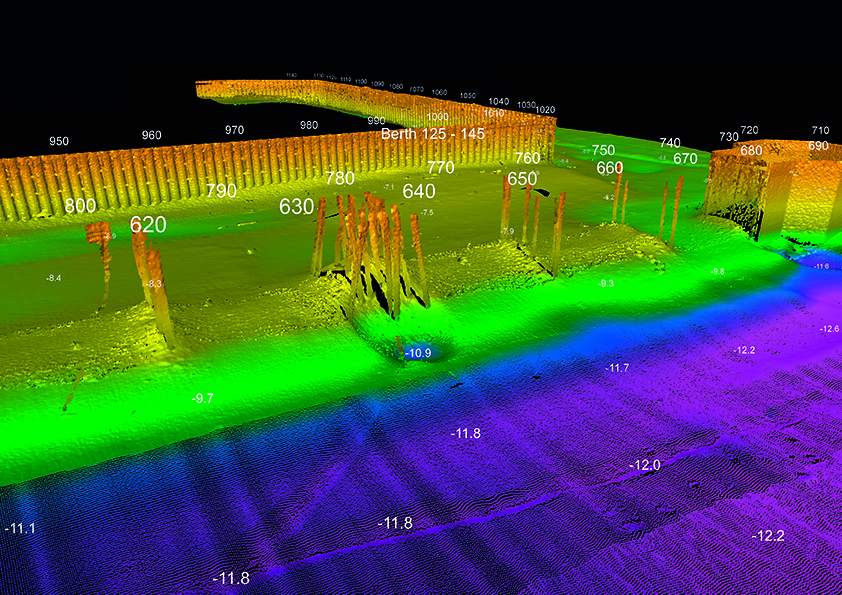Select the 630 pile label

(x=296, y=207)
